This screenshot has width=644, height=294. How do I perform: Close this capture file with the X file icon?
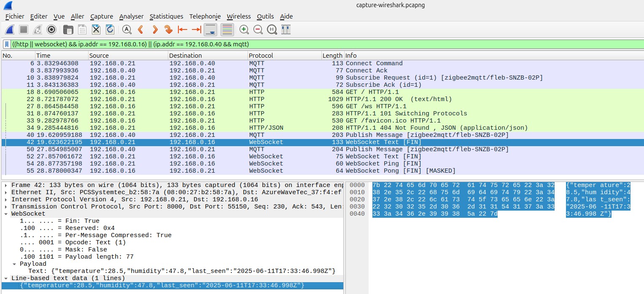point(96,29)
